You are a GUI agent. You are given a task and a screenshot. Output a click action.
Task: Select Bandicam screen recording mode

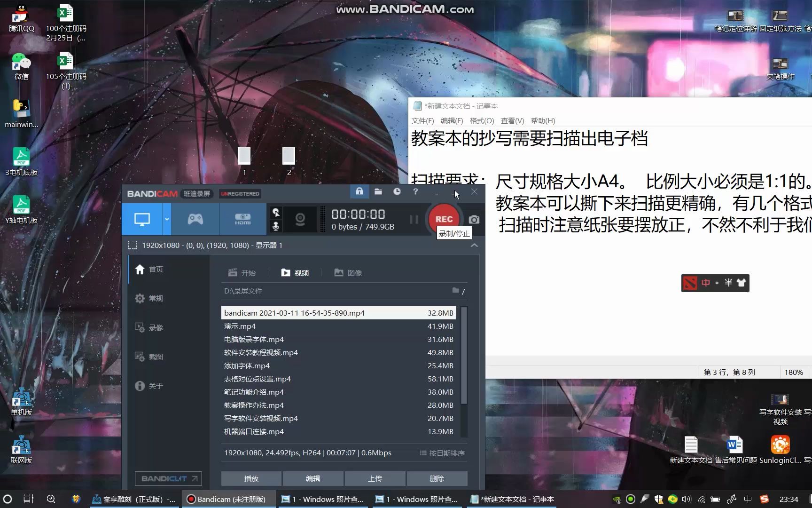(x=142, y=219)
